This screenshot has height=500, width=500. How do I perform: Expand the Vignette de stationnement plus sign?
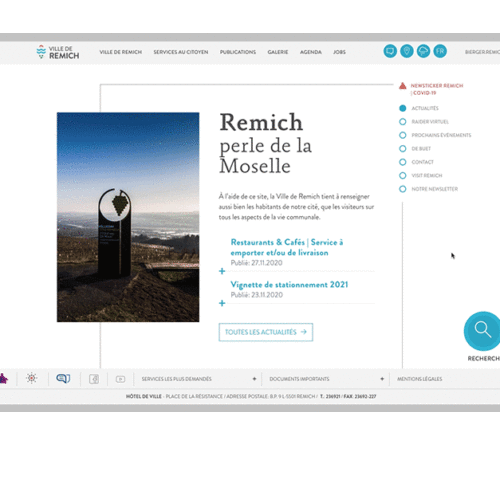222,303
